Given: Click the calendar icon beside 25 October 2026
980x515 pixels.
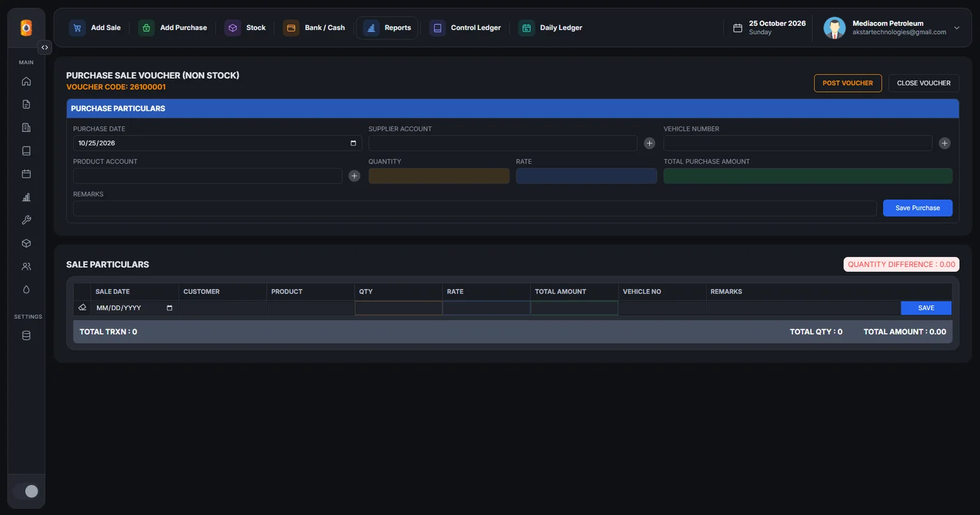Looking at the screenshot, I should (x=737, y=28).
